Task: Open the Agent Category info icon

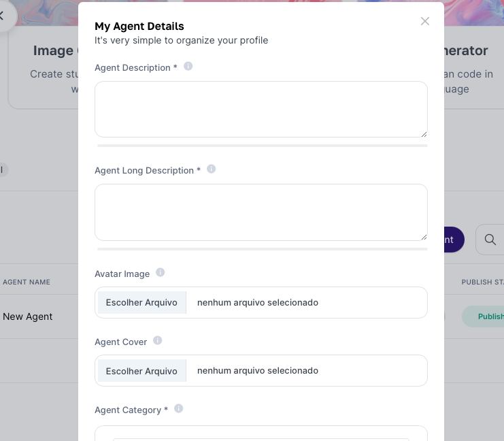Action: (179, 408)
